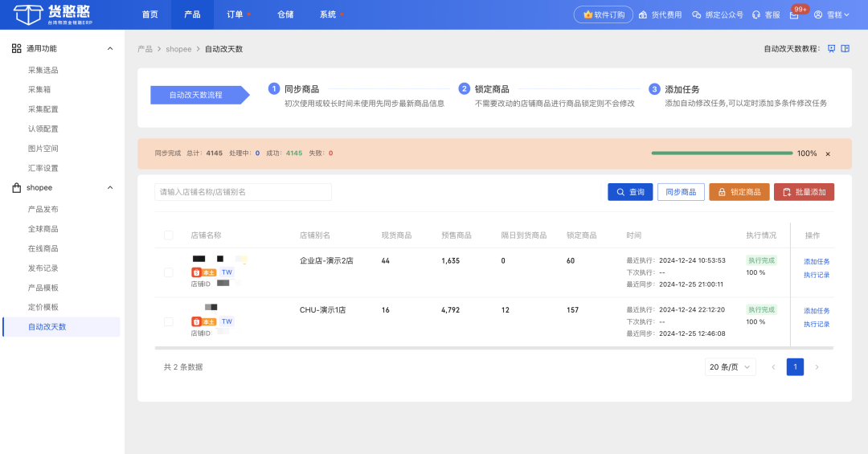Click 添加任务 for CHU-演示1店
868x454 pixels.
(x=817, y=311)
